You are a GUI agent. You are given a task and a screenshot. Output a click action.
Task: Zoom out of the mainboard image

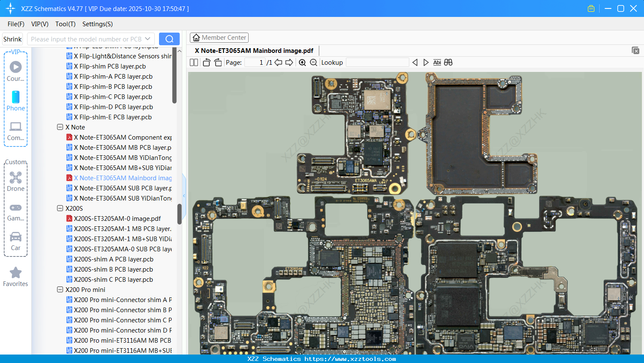(313, 62)
